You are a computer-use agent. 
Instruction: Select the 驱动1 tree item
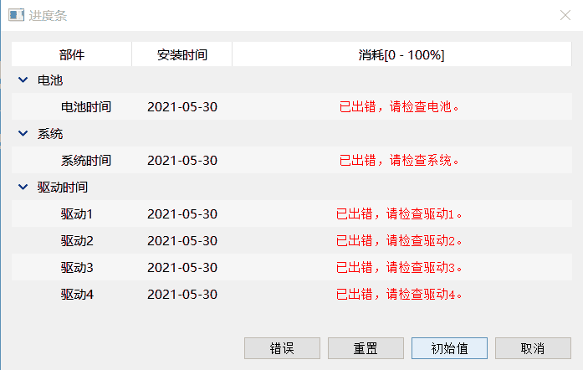[77, 214]
